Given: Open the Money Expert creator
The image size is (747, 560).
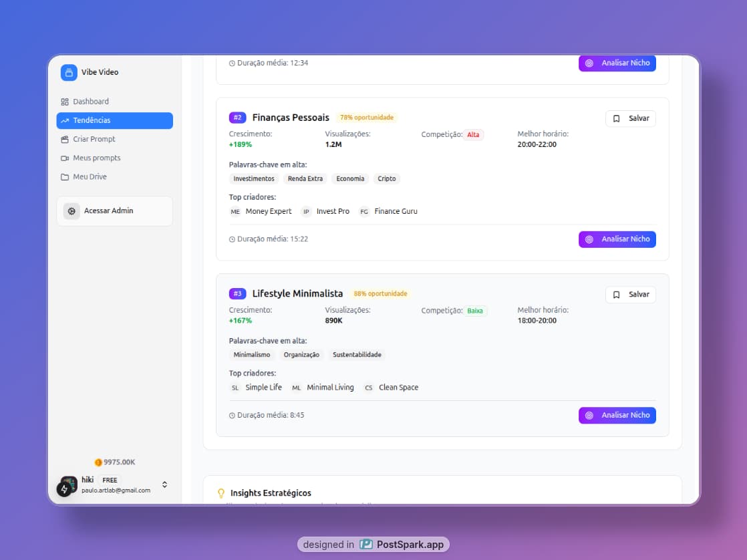Looking at the screenshot, I should click(268, 212).
